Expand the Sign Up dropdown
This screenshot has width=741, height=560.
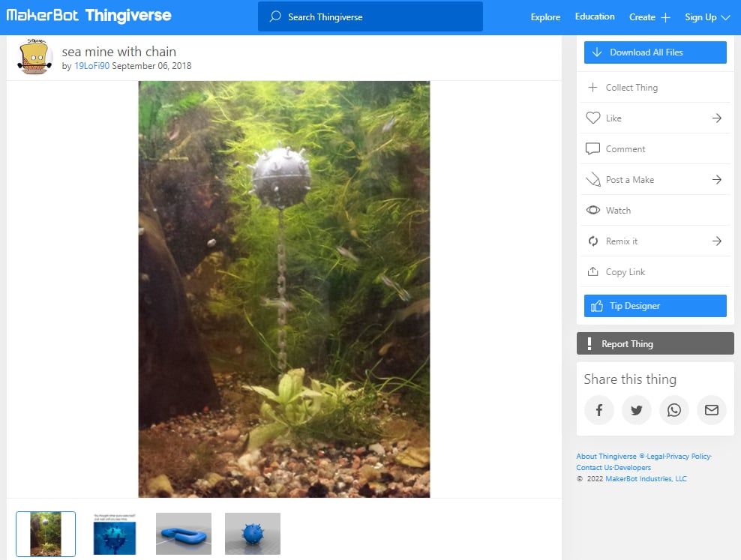click(706, 17)
